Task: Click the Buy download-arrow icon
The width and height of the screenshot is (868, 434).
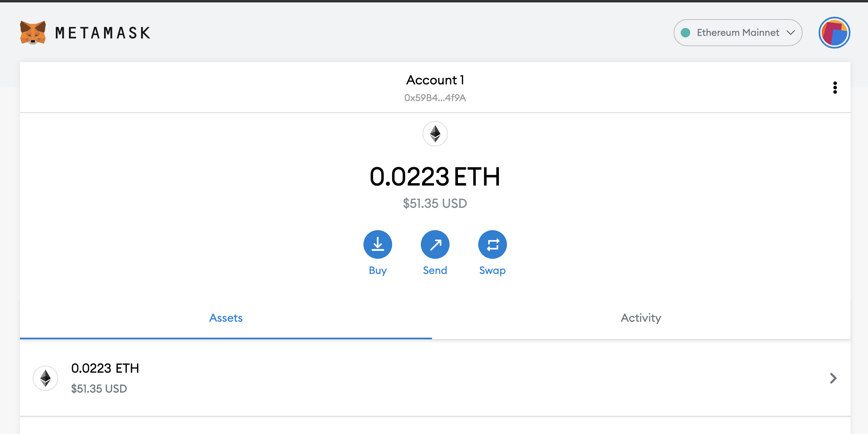Action: [377, 244]
